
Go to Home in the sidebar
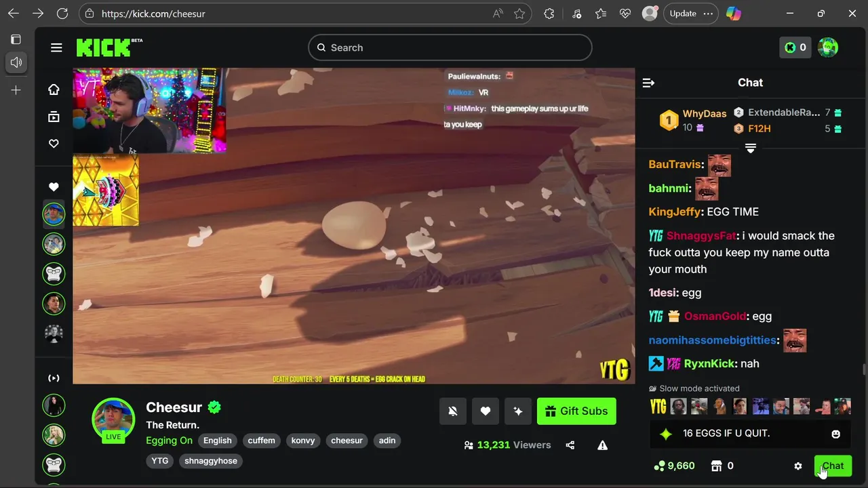coord(54,89)
